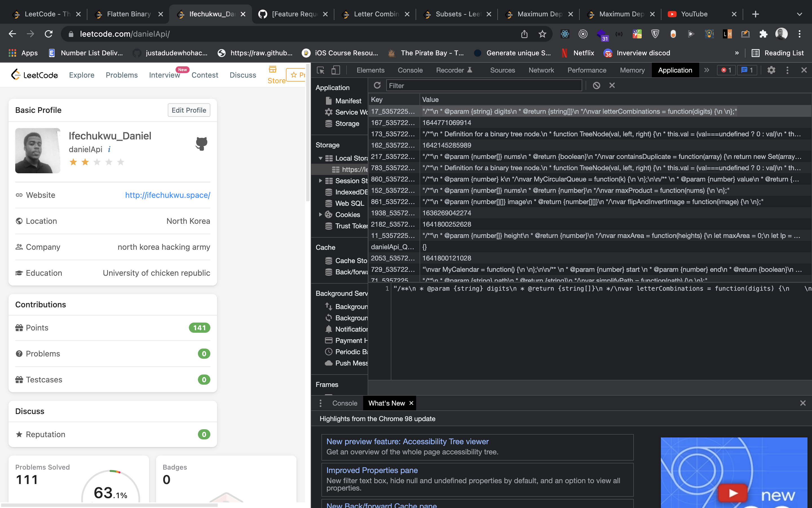Screen dimensions: 812x508
Task: Collapse the Local Storage tree node
Action: coord(321,158)
